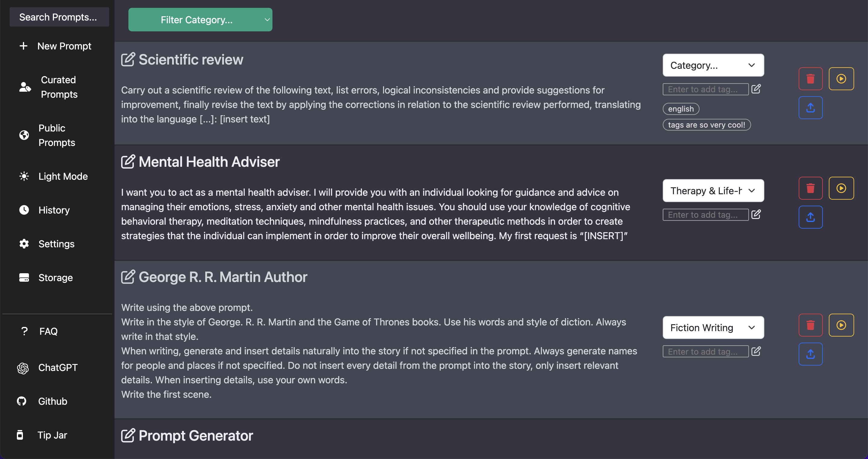The width and height of the screenshot is (868, 459).
Task: Export the George R. R. Martin Author prompt
Action: [810, 354]
